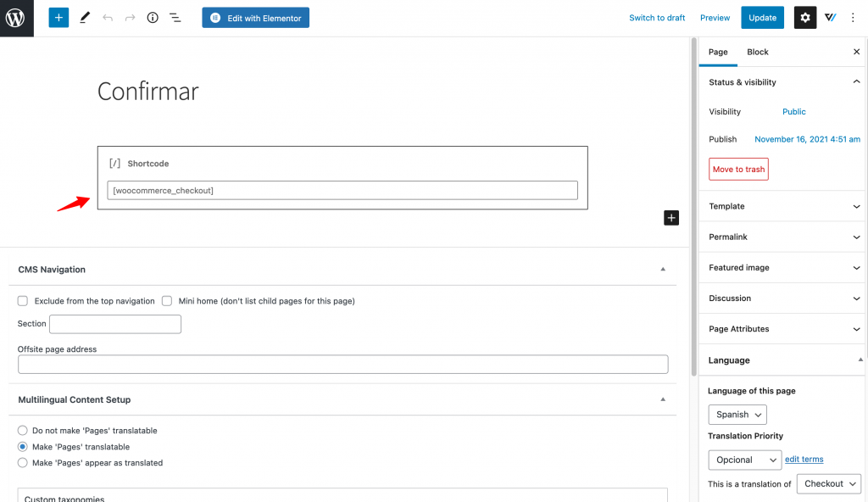The image size is (868, 502).
Task: Click the redo arrow icon
Action: [x=130, y=18]
